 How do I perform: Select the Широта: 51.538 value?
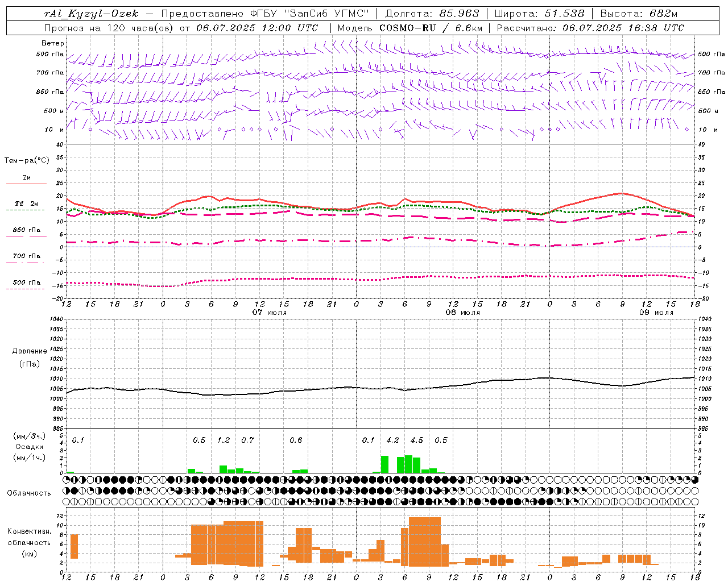tap(539, 14)
